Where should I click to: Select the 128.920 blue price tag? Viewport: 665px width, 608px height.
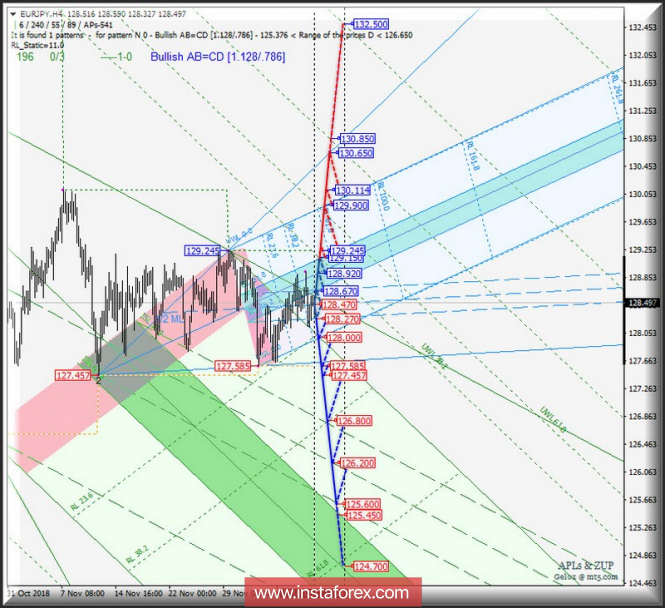pyautogui.click(x=344, y=273)
